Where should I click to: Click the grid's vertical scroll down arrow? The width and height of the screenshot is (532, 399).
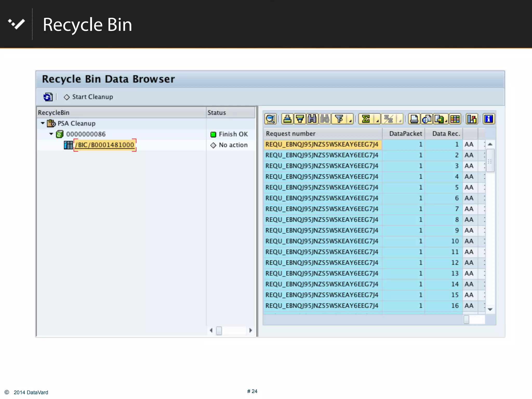490,309
